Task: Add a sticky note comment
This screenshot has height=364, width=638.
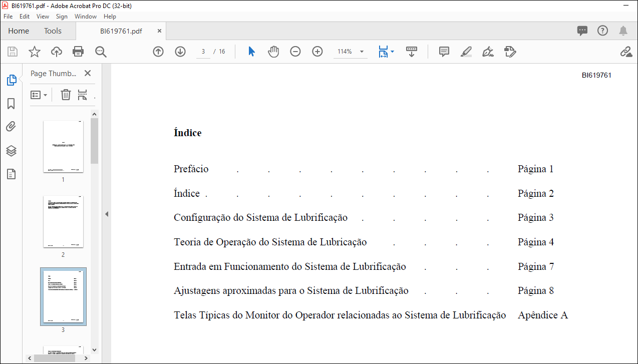Action: (x=444, y=52)
